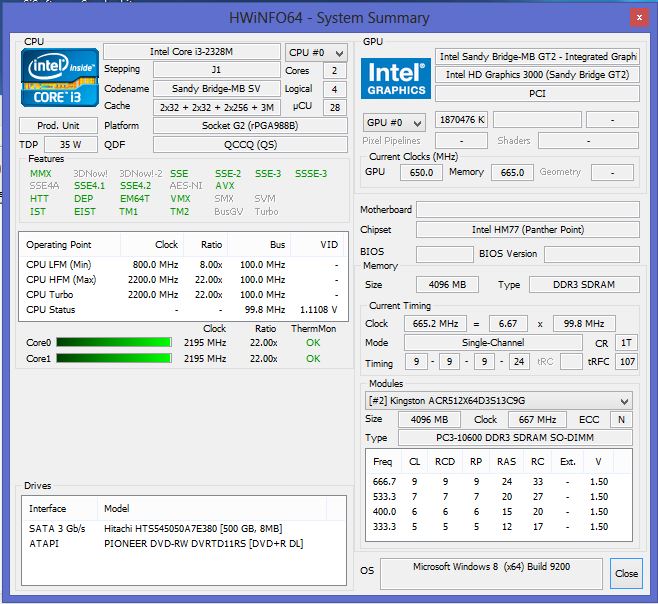
Task: Click the TDP 35 W field
Action: click(x=71, y=144)
